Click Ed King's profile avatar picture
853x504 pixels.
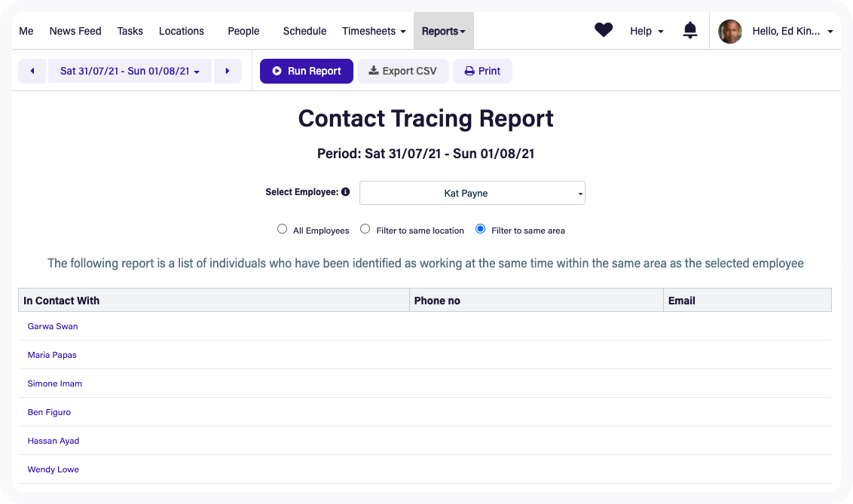click(x=729, y=31)
